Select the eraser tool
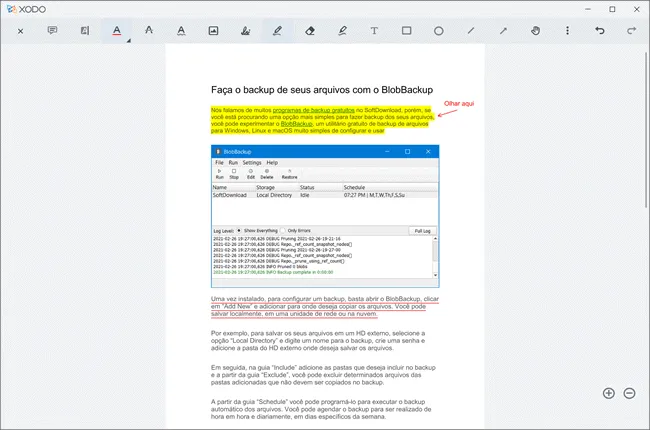The image size is (650, 430). (310, 31)
